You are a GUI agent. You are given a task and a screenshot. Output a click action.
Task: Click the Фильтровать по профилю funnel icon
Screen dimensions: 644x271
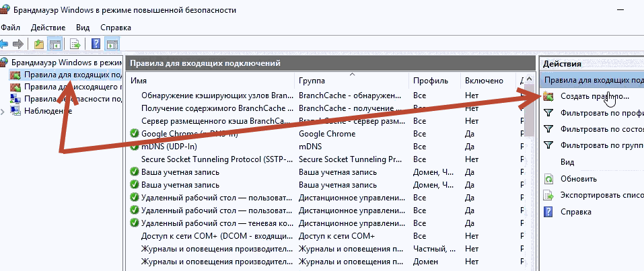(548, 112)
